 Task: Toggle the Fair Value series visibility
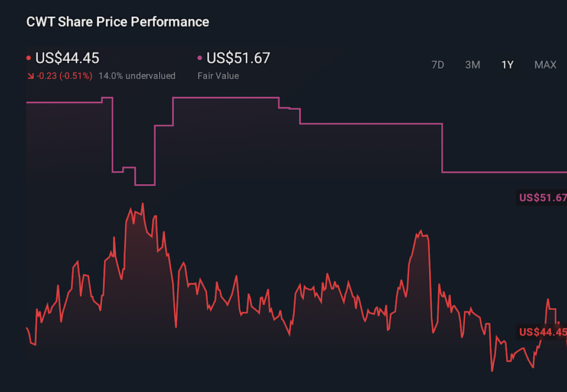pyautogui.click(x=198, y=58)
